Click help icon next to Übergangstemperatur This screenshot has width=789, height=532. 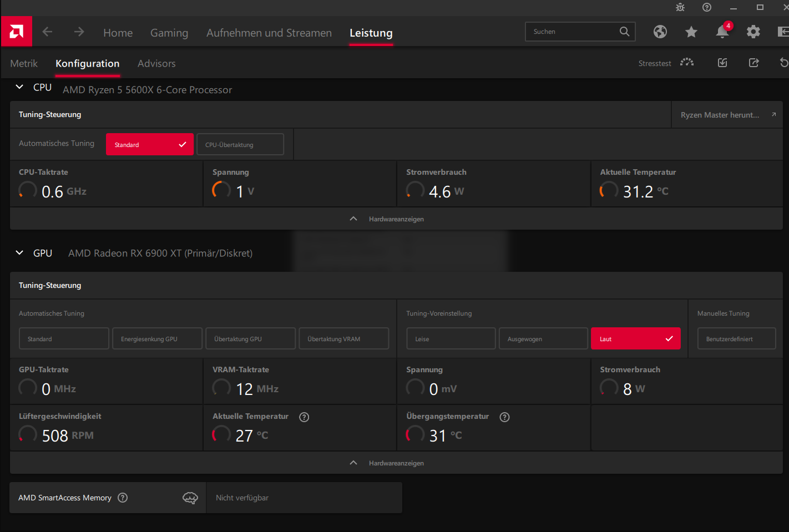[x=504, y=417]
